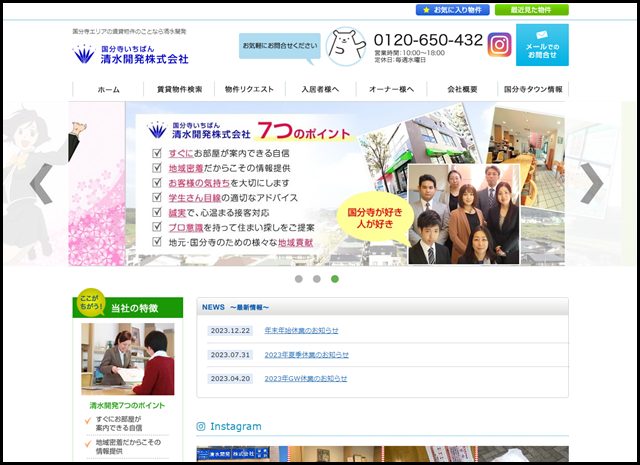
Task: Open 年末年始休業のお知らせ news link
Action: click(301, 330)
